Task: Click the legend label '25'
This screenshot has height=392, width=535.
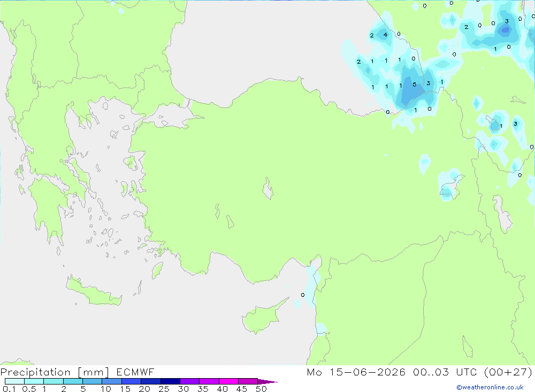Action: coord(164,389)
